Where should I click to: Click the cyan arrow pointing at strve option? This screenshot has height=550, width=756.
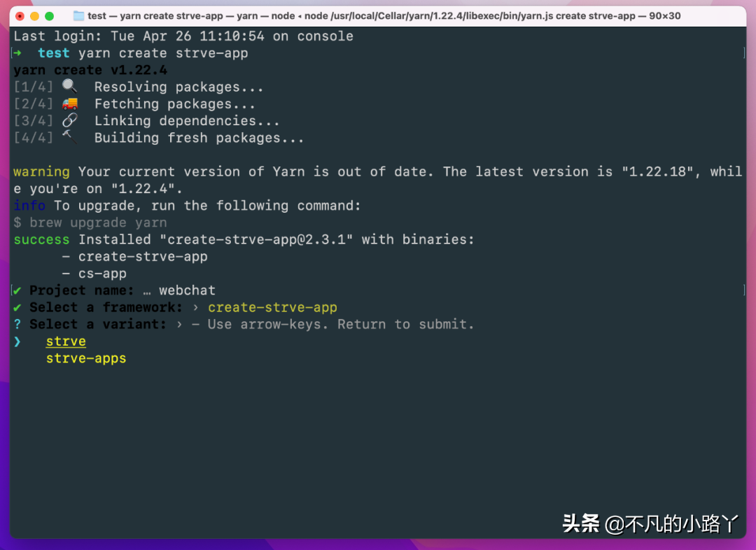pos(16,341)
